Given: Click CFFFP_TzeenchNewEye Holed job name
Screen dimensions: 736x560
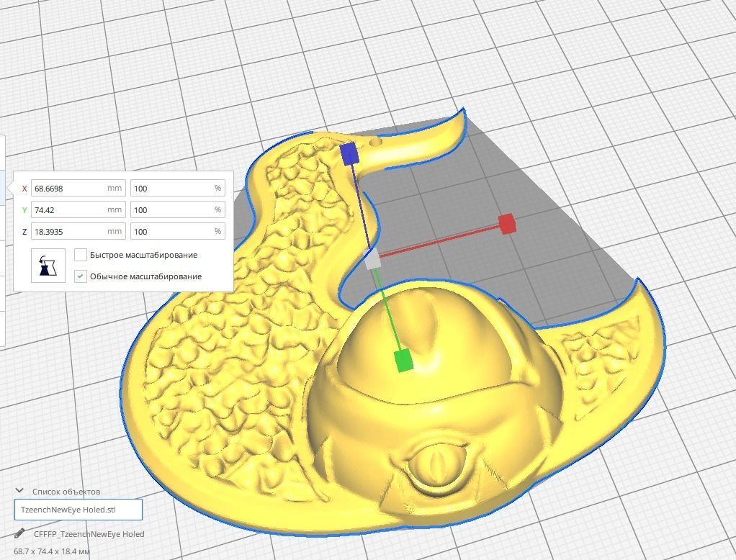Looking at the screenshot, I should click(89, 534).
